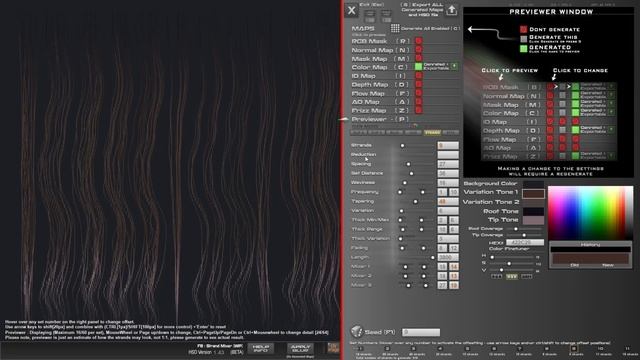Click the Strands slider handle
640x360 pixels.
click(x=402, y=145)
